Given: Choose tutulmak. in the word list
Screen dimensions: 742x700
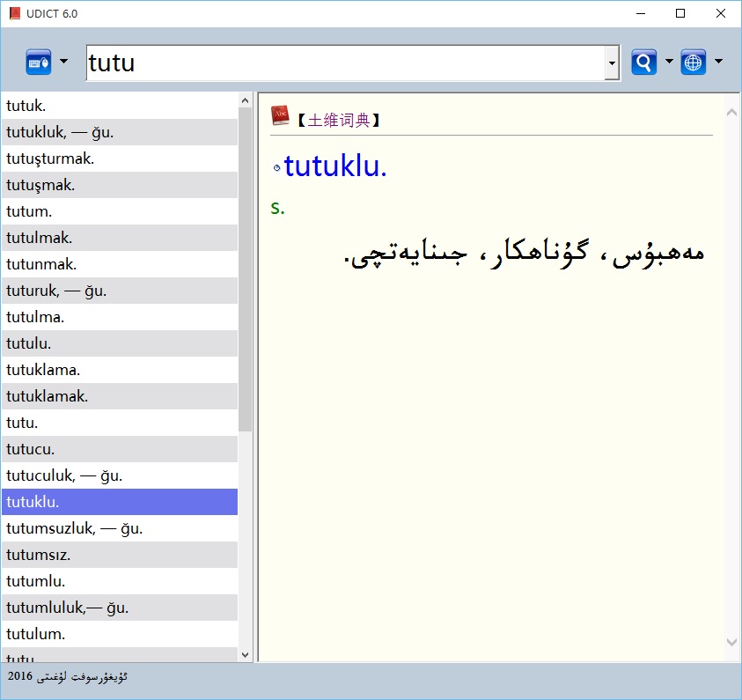Looking at the screenshot, I should pyautogui.click(x=40, y=238).
